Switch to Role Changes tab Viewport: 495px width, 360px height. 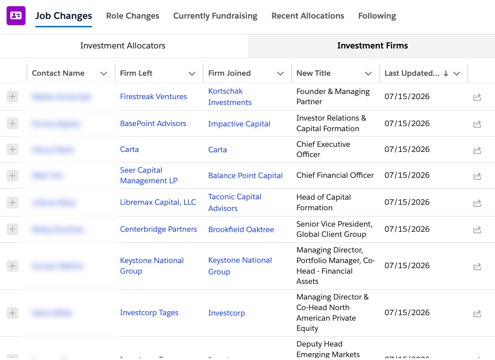coord(133,16)
